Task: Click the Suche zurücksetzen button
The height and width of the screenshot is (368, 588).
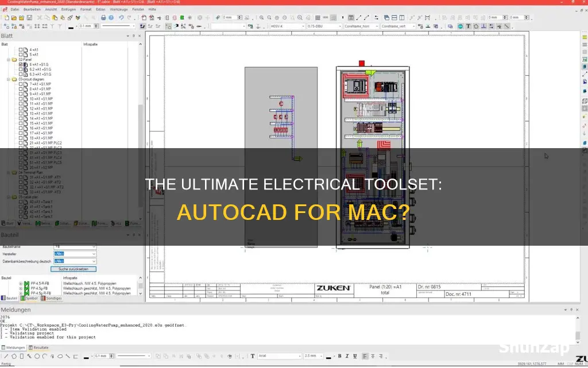Action: coord(73,269)
